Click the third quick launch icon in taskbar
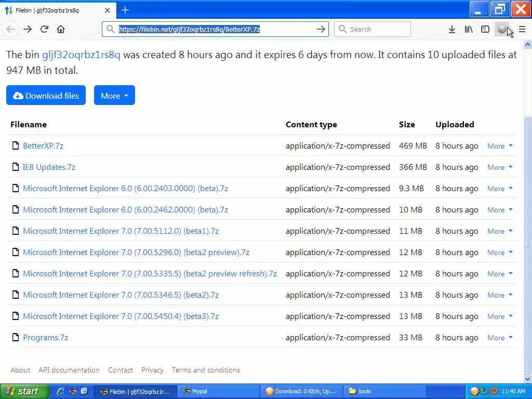Screen dimensions: 532x399 pyautogui.click(x=84, y=391)
